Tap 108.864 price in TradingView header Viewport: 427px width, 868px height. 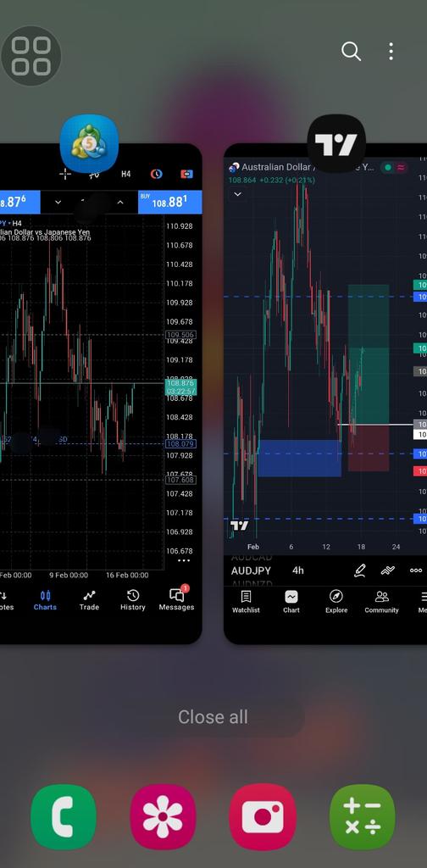click(242, 180)
